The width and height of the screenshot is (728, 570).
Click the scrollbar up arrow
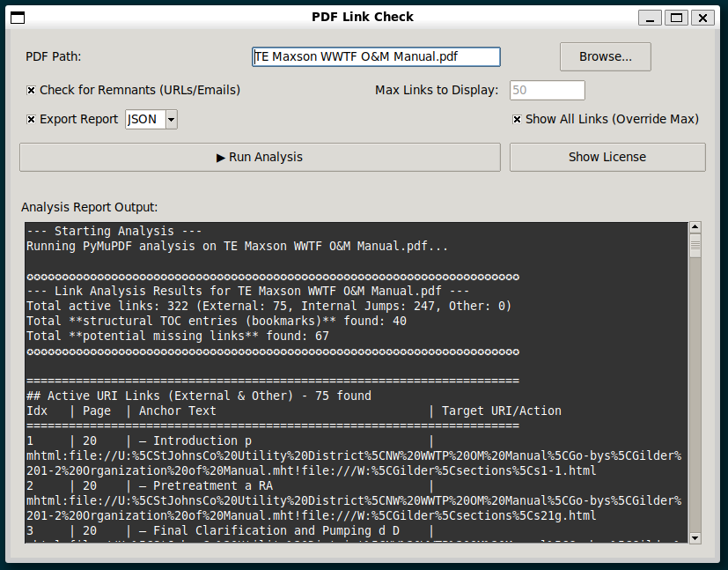pos(696,226)
